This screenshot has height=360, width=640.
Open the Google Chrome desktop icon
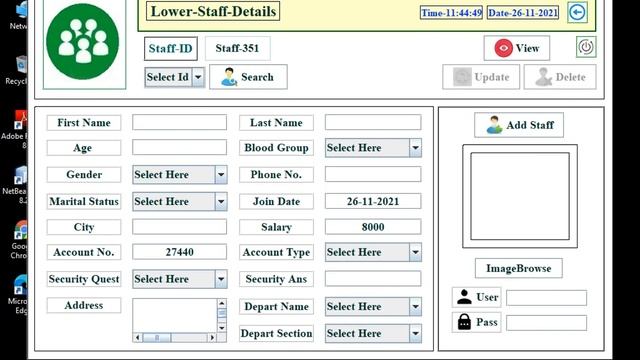(20, 240)
